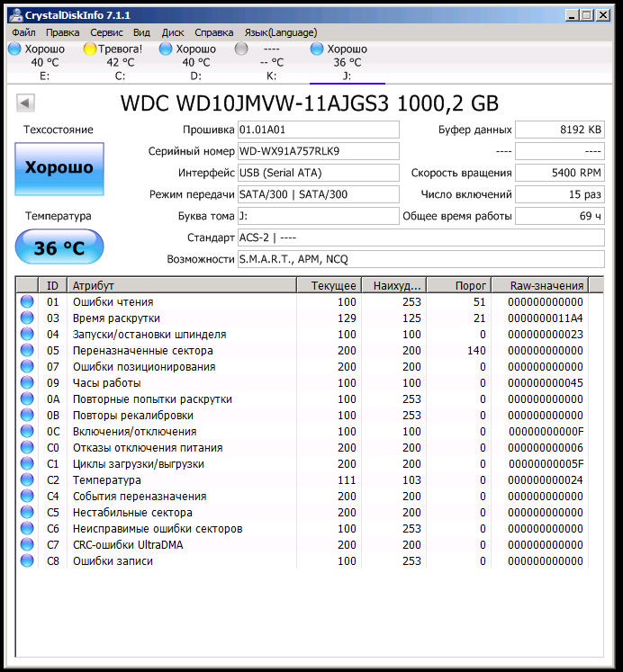Image resolution: width=623 pixels, height=672 pixels.
Task: Click the serial number field
Action: 319,151
